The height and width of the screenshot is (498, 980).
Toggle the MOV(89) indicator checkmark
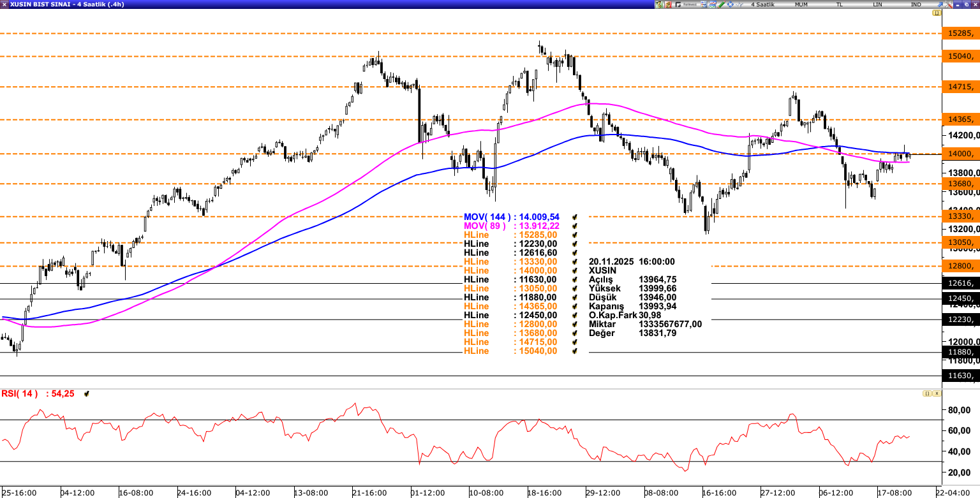(575, 226)
